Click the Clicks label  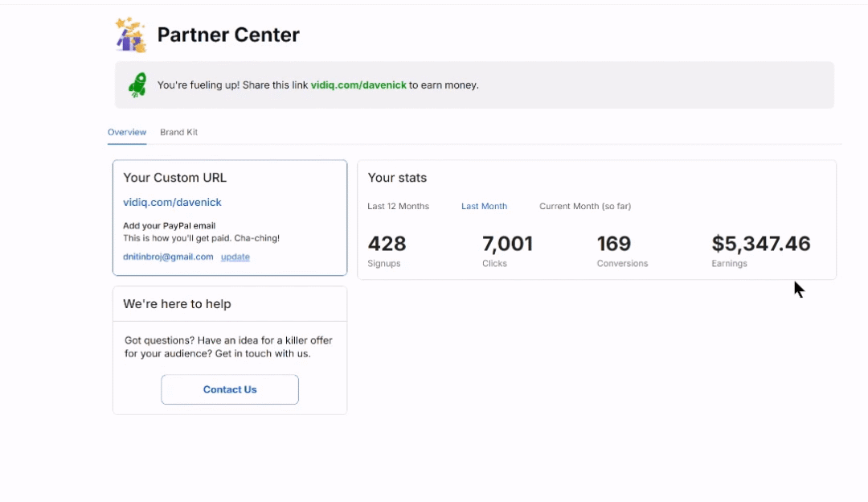tap(494, 264)
